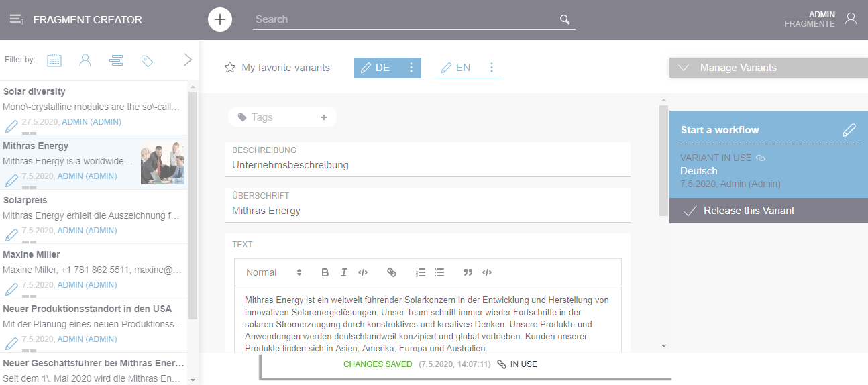Expand filter panel with right chevron
The height and width of the screenshot is (385, 868).
pos(188,60)
